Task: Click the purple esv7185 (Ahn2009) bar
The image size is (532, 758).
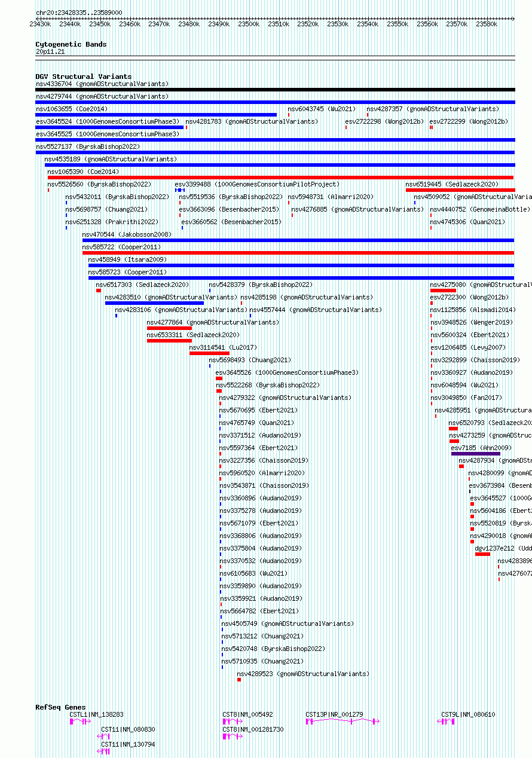Action: [x=476, y=454]
